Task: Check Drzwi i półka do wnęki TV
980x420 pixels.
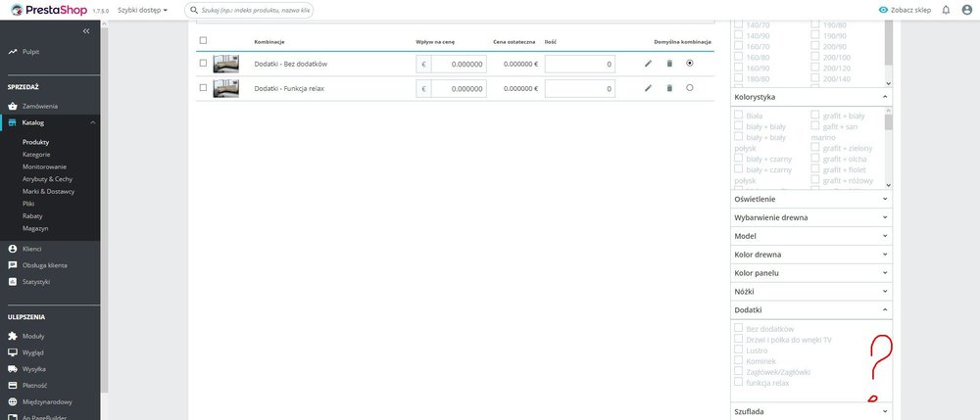Action: click(x=739, y=339)
